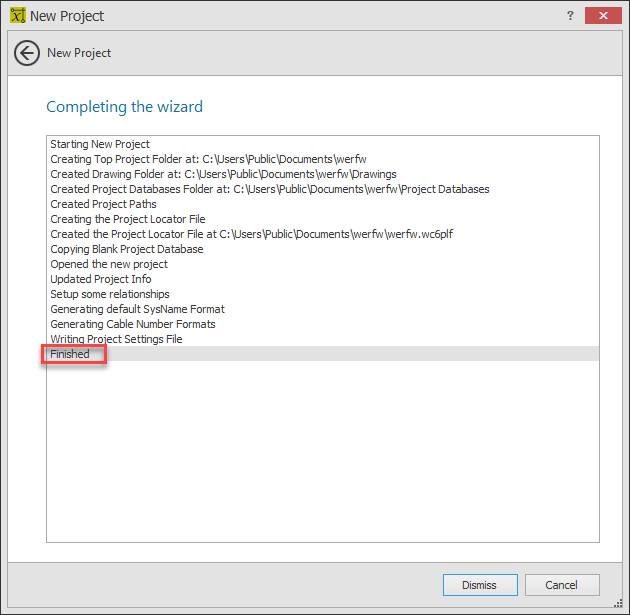Close the New Project dialog

(x=603, y=16)
